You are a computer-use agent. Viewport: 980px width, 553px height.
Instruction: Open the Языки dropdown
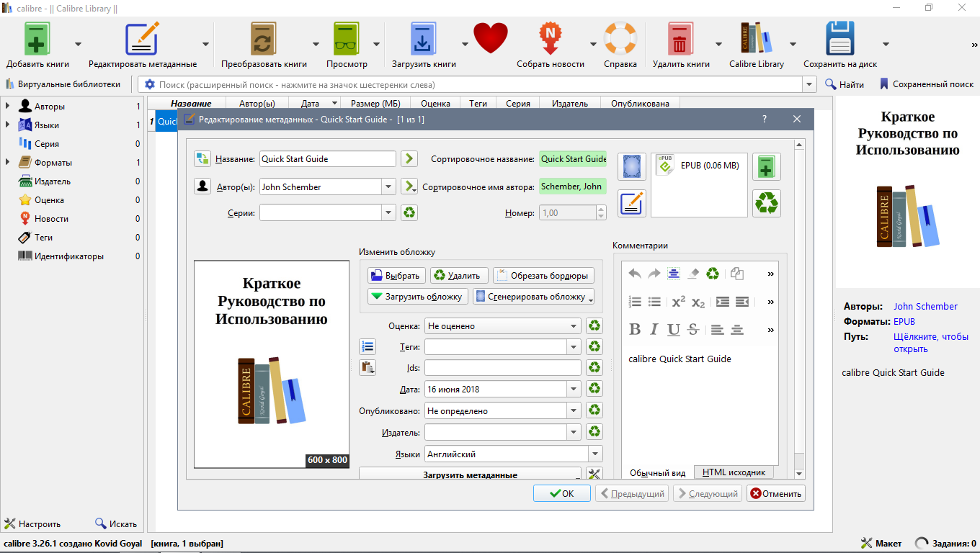pyautogui.click(x=595, y=454)
